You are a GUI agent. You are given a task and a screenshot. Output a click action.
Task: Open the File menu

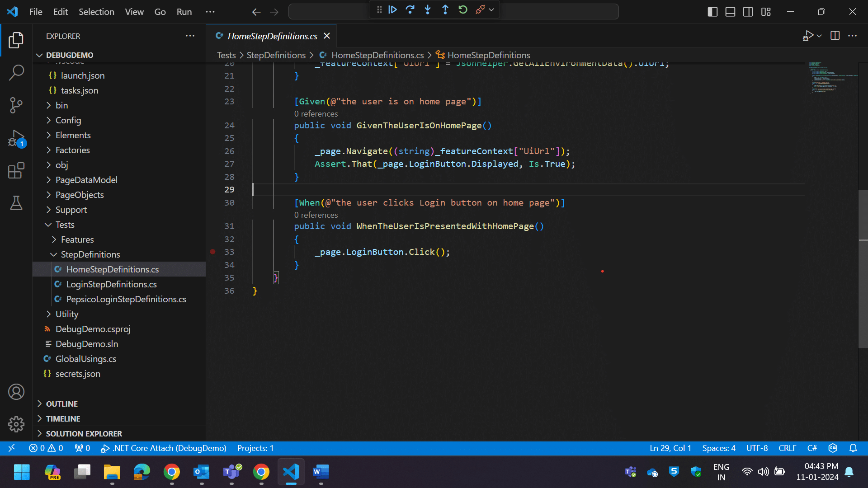pos(36,12)
